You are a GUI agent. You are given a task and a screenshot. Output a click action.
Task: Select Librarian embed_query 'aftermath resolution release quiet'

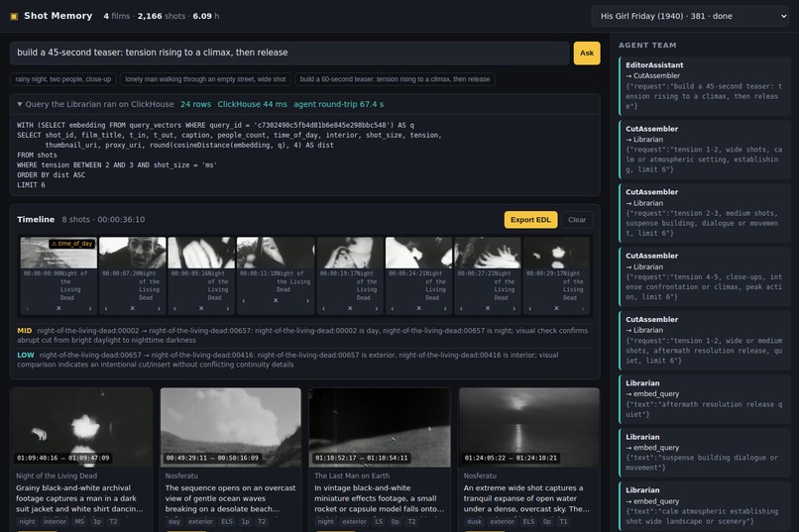click(x=705, y=399)
